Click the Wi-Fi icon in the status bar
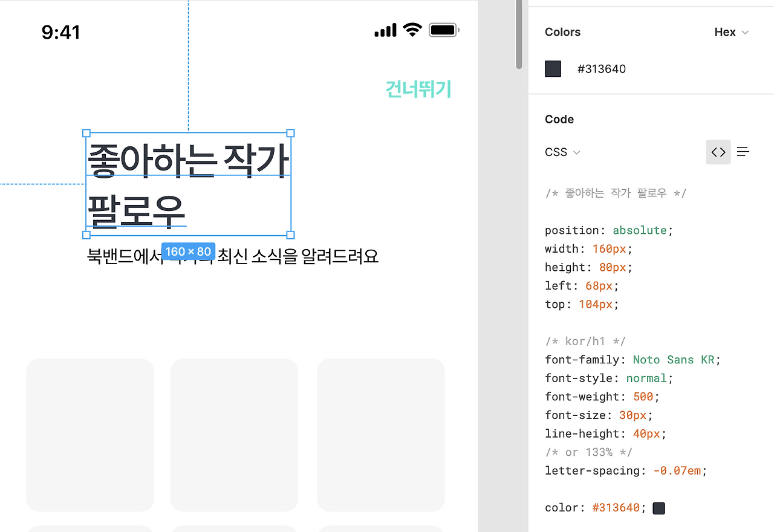Viewport: 774px width, 532px height. point(413,29)
